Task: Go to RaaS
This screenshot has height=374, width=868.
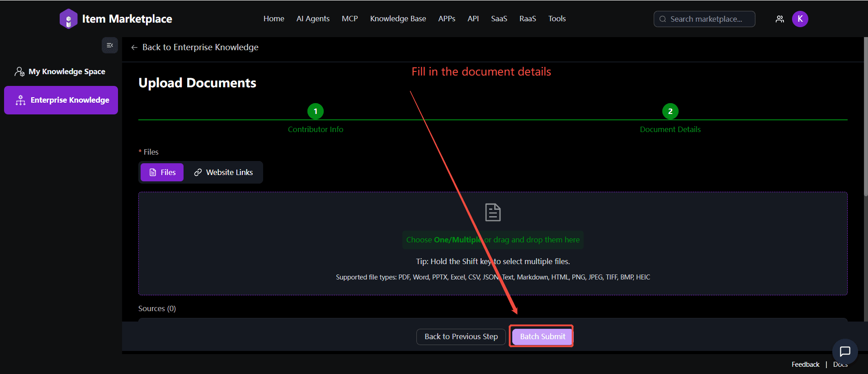Action: (528, 19)
